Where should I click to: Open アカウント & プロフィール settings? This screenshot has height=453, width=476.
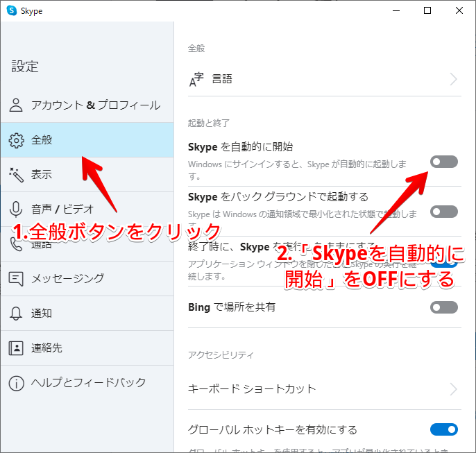click(x=87, y=105)
